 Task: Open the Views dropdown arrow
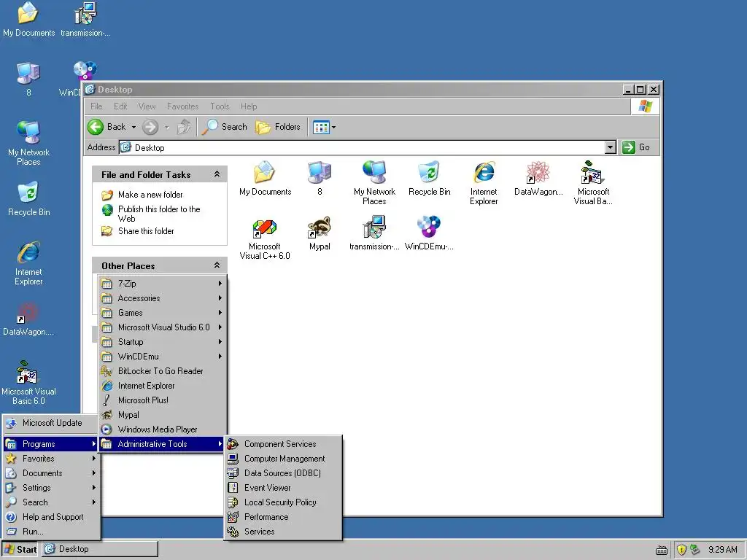click(333, 127)
